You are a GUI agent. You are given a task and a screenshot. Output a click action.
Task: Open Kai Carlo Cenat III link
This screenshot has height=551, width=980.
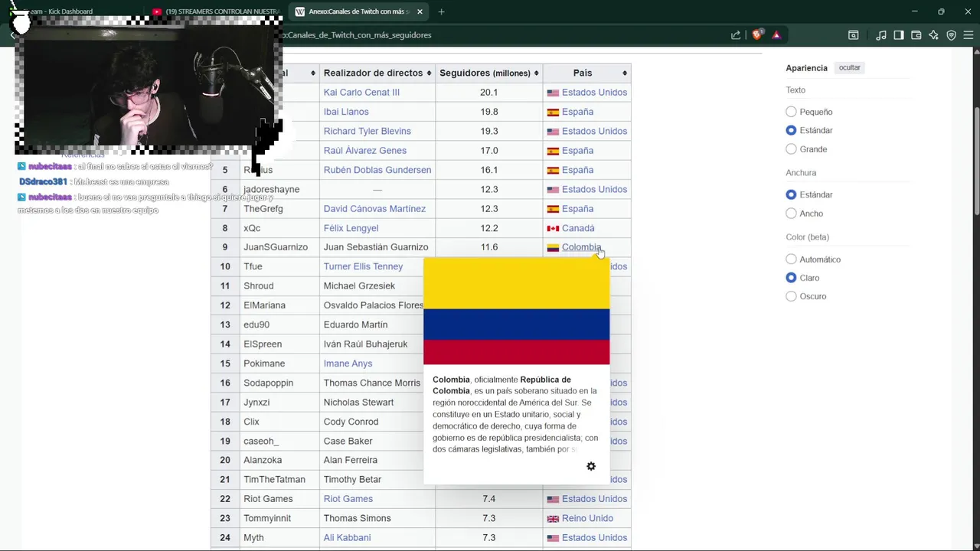pos(361,93)
